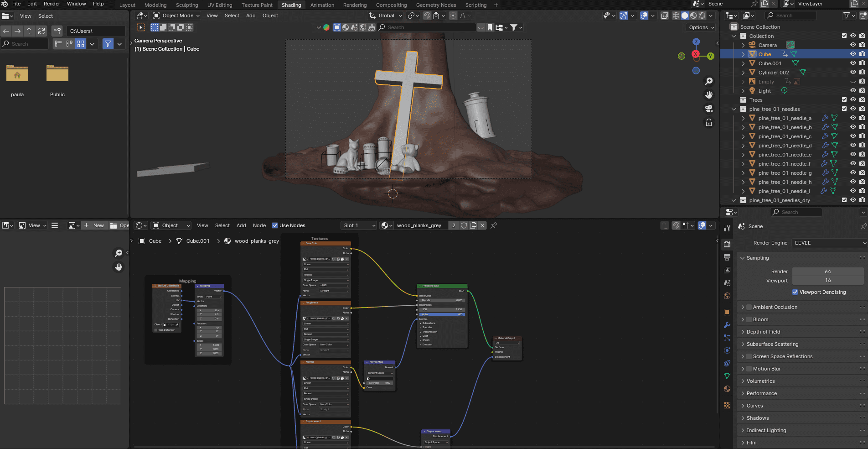This screenshot has height=449, width=868.
Task: Open the Render properties tab
Action: click(x=727, y=244)
